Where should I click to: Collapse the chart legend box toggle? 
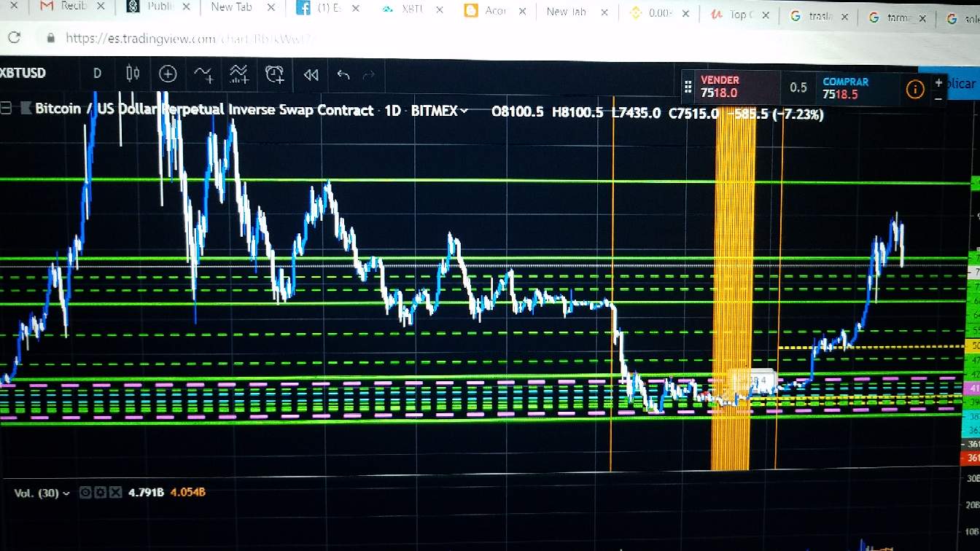6,109
